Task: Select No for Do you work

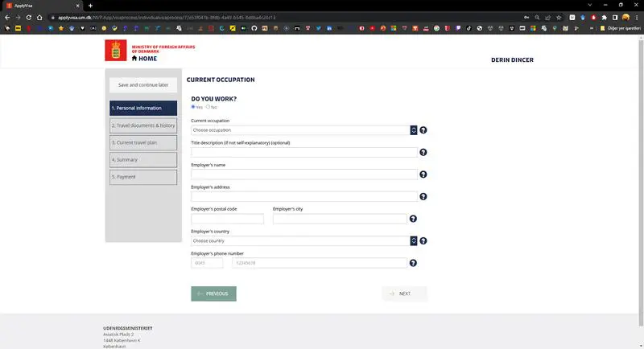Action: pyautogui.click(x=208, y=107)
